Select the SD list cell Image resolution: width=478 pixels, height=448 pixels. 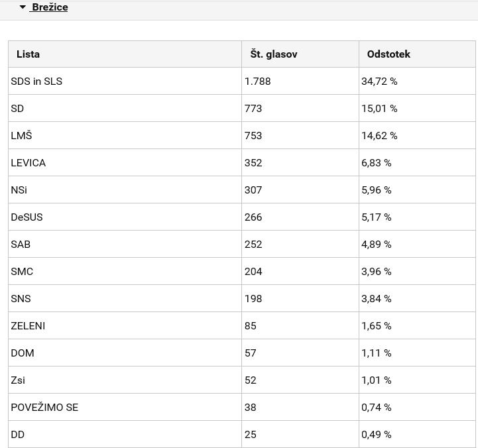(x=125, y=108)
